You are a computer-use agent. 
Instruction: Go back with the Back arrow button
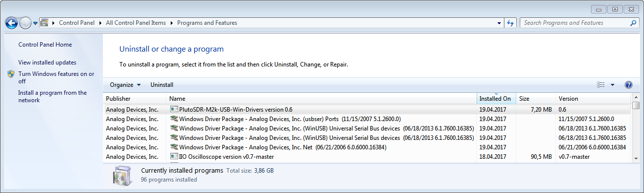[11, 23]
